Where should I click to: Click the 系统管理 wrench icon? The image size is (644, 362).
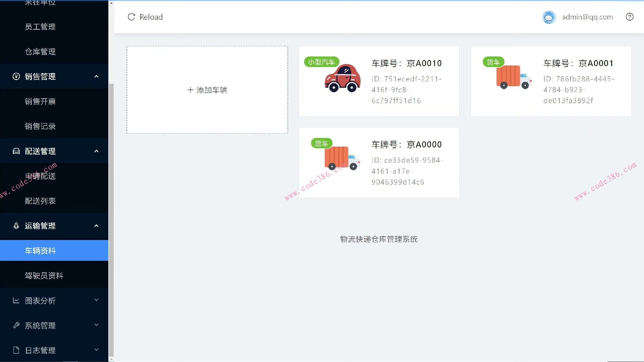click(x=16, y=325)
